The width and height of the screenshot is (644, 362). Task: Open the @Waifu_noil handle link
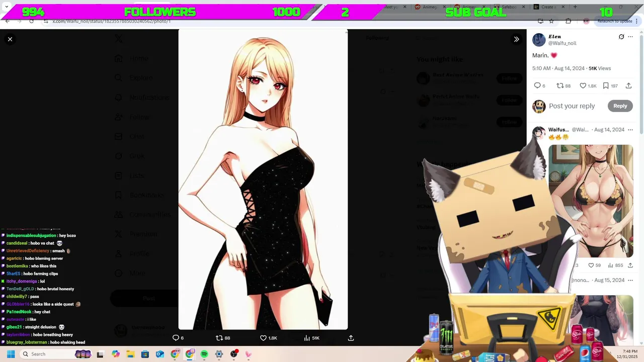[x=562, y=43]
